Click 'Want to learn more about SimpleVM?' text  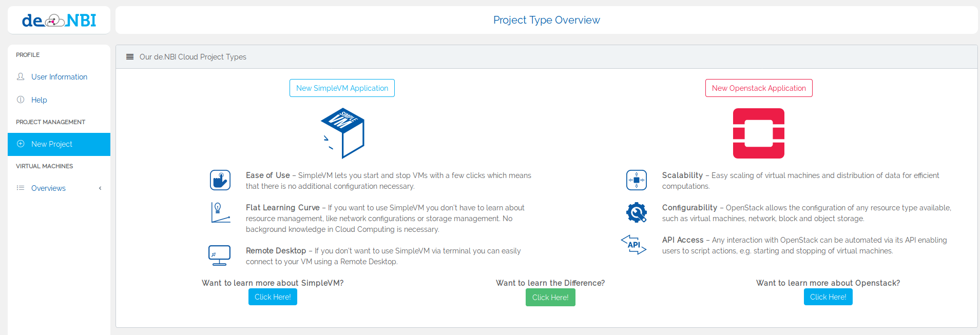273,283
